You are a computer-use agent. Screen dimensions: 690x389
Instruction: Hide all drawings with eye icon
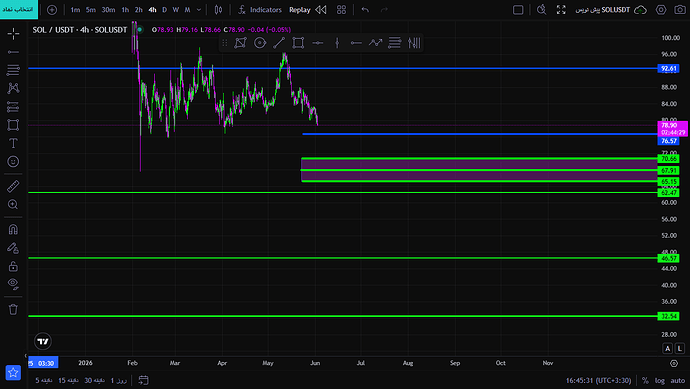[13, 284]
